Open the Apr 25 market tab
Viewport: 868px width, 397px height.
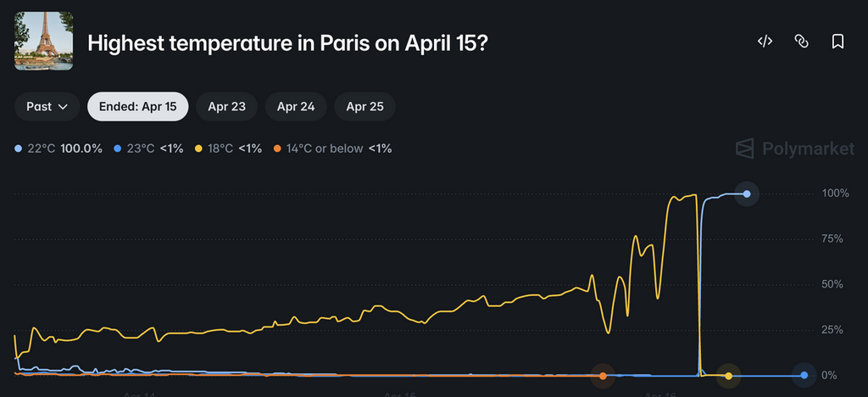(x=365, y=107)
